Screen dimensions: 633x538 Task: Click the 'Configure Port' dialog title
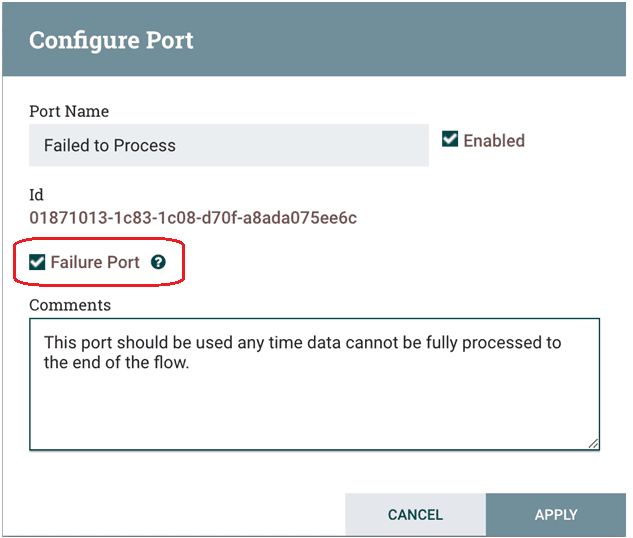pos(111,40)
